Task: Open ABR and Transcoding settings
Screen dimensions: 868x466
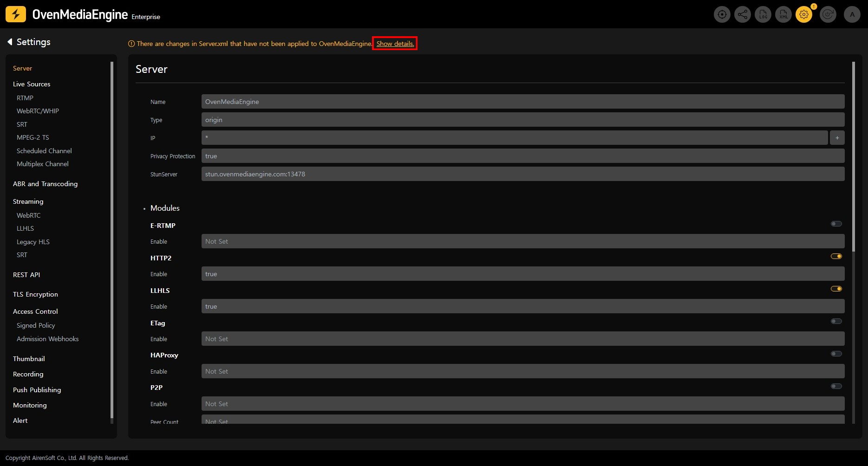Action: [x=45, y=184]
